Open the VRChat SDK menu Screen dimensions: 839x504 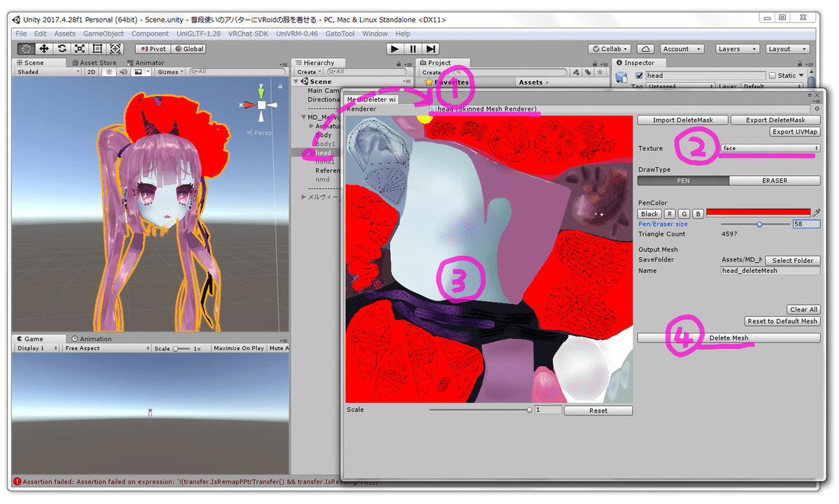coord(248,34)
